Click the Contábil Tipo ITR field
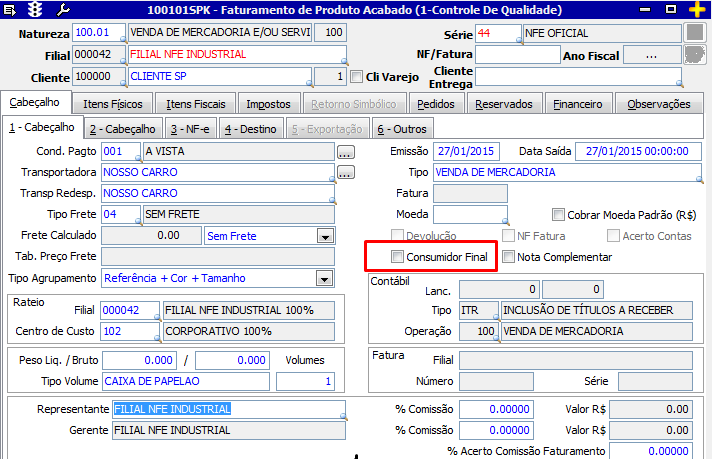 coord(479,310)
